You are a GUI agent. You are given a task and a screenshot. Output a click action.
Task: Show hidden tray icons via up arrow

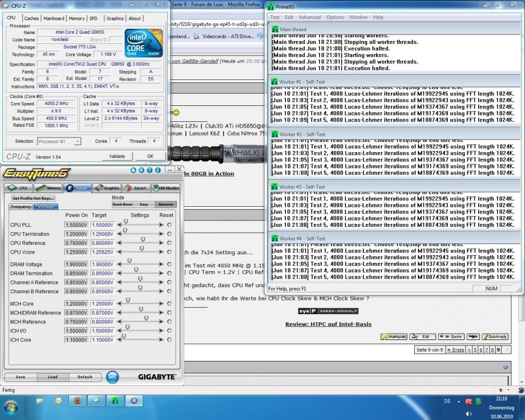click(458, 401)
